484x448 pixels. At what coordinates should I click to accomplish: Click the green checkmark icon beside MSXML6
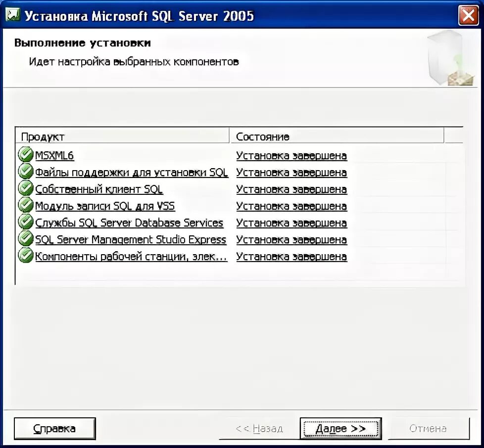[26, 154]
